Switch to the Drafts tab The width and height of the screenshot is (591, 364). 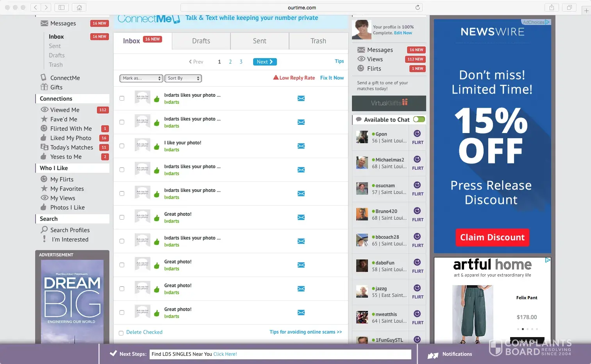pos(201,41)
